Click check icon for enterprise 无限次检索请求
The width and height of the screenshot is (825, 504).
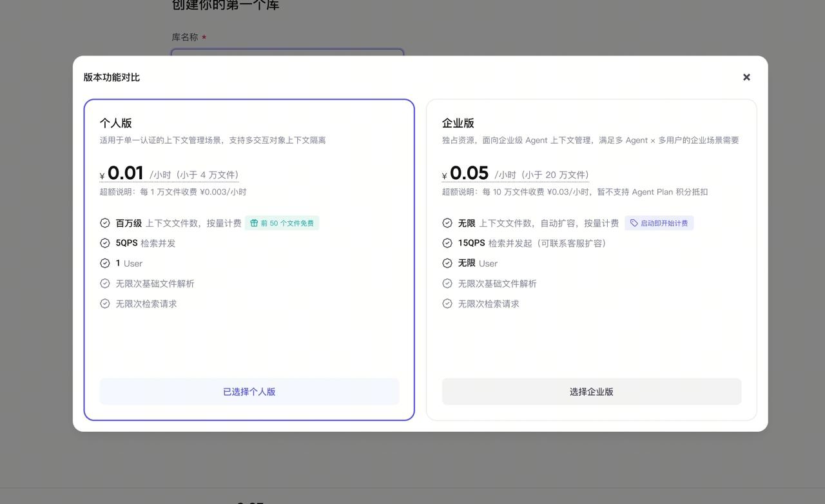[447, 304]
